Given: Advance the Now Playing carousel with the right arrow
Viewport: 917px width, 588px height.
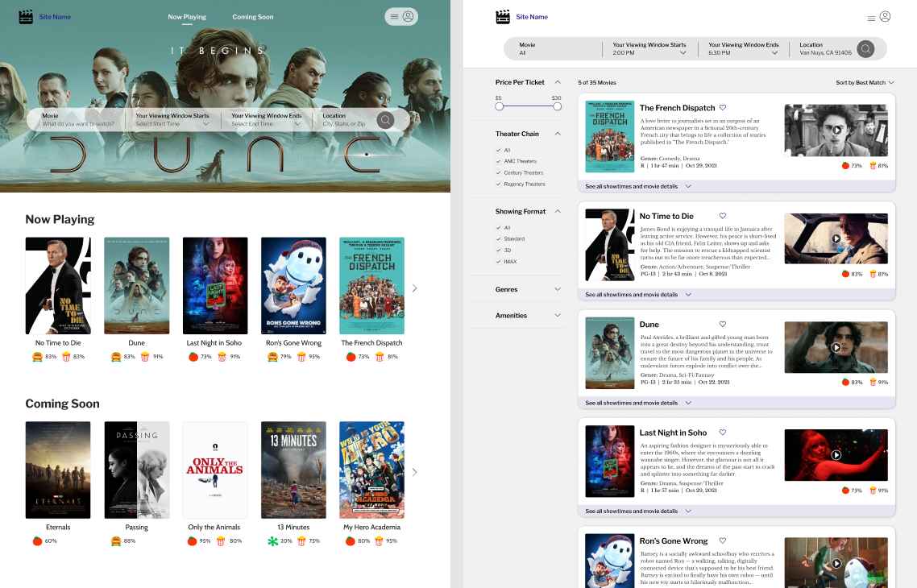Looking at the screenshot, I should point(415,288).
